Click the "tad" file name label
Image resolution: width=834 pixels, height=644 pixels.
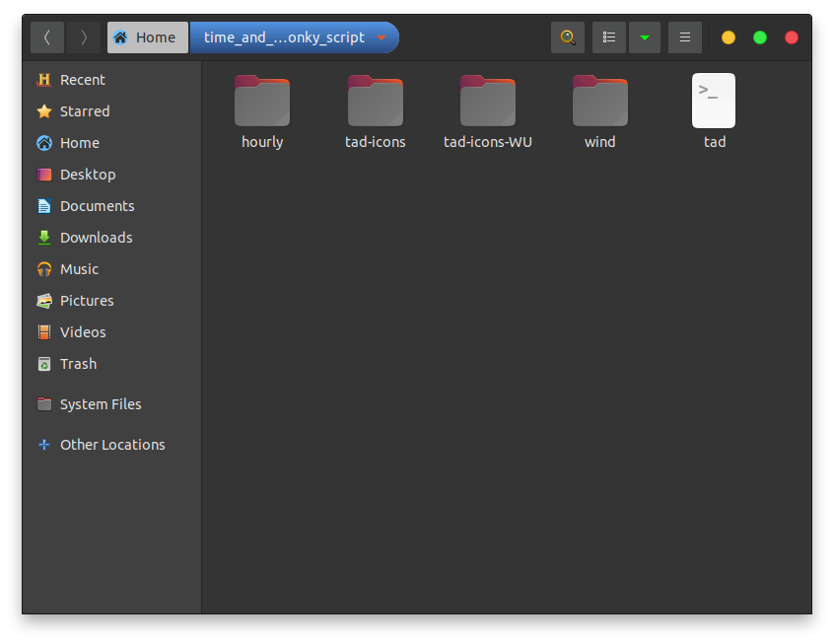[x=715, y=142]
